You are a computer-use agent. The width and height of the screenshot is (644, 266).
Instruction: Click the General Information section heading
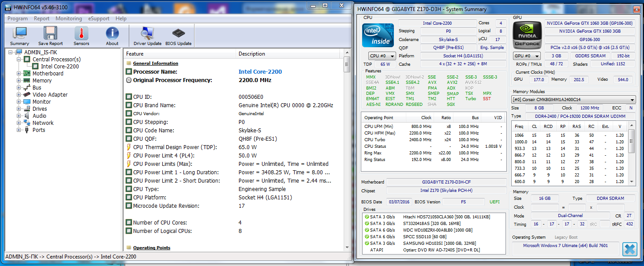[x=156, y=64]
